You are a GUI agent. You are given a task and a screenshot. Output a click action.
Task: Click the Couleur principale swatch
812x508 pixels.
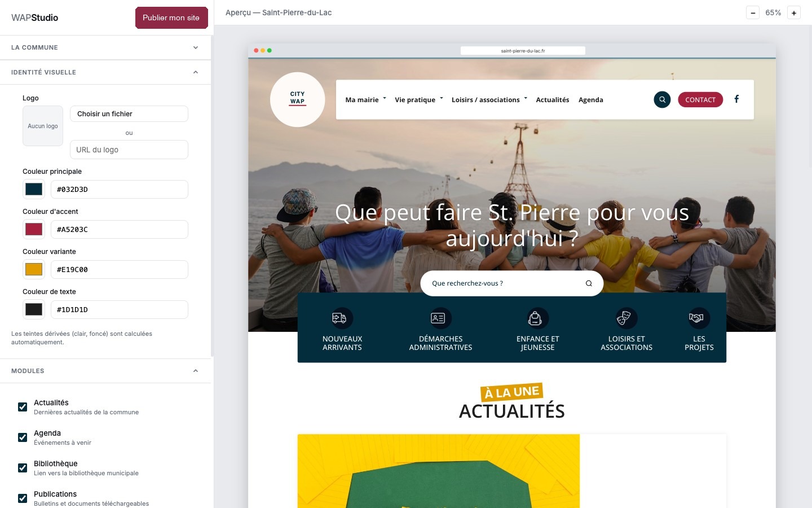pos(34,189)
